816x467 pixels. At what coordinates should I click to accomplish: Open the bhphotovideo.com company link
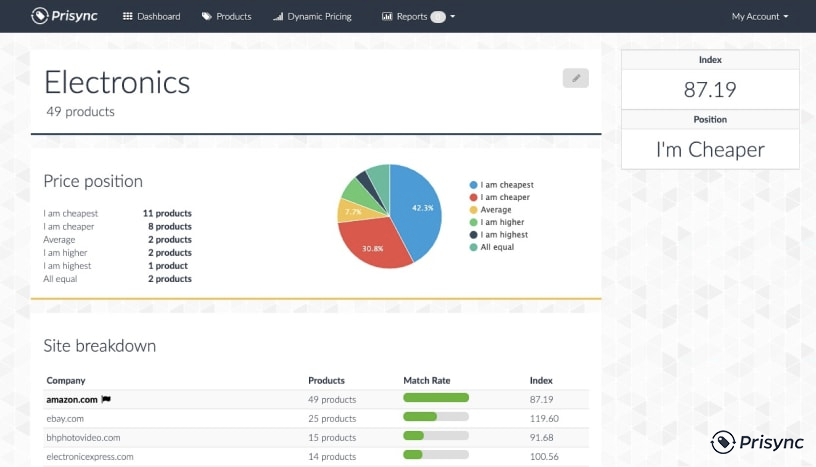(x=83, y=438)
